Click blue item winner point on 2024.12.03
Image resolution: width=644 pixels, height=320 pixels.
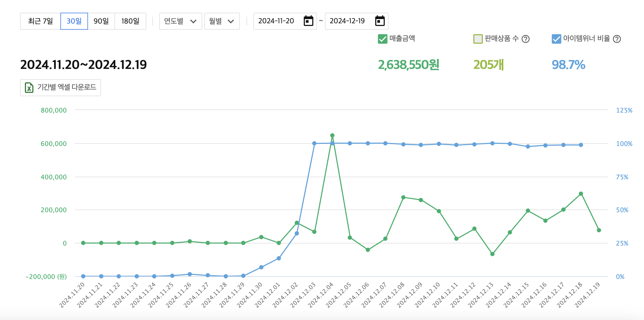click(x=314, y=143)
